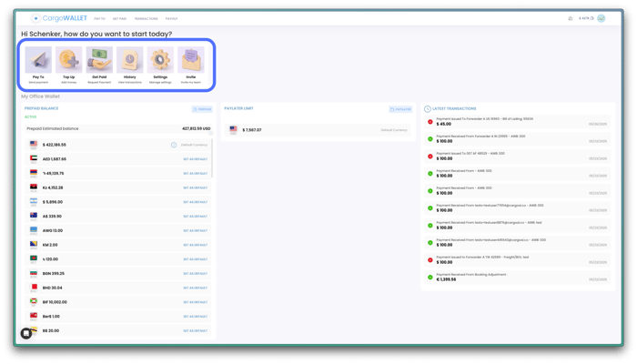This screenshot has height=364, width=637.
Task: Set BHD 30.04 as the default currency
Action: click(x=196, y=288)
